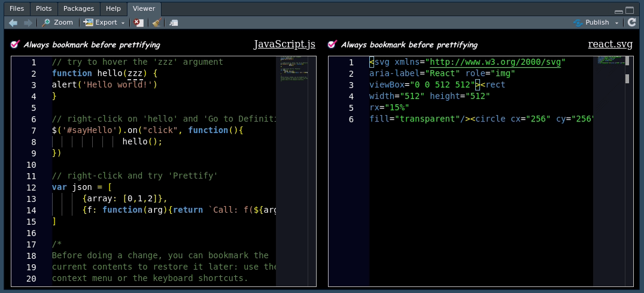Expand the Publish dropdown arrow
Viewport: 644px width, 293px height.
pos(616,23)
